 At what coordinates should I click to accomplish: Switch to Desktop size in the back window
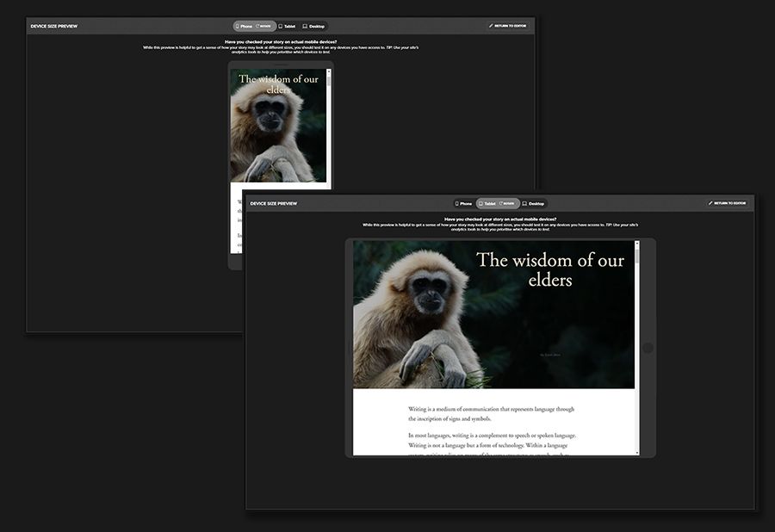point(313,27)
